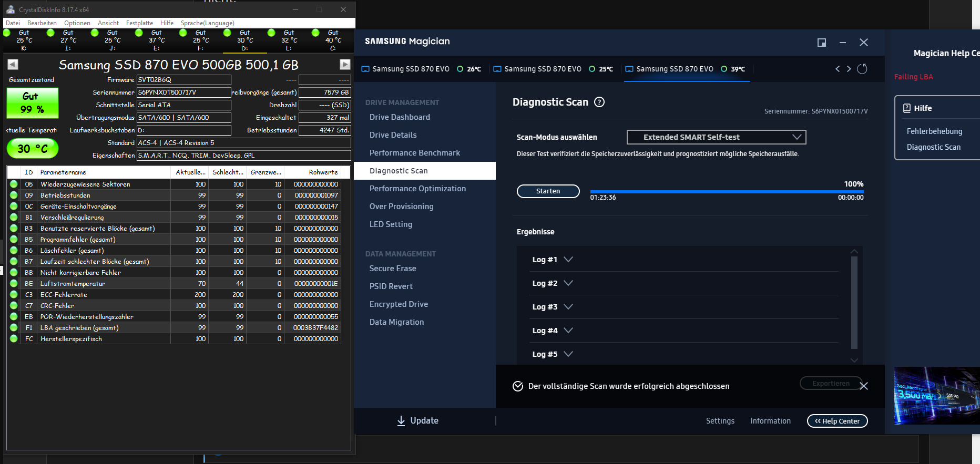Dismiss the scan completed notification
The height and width of the screenshot is (464, 980).
point(863,386)
